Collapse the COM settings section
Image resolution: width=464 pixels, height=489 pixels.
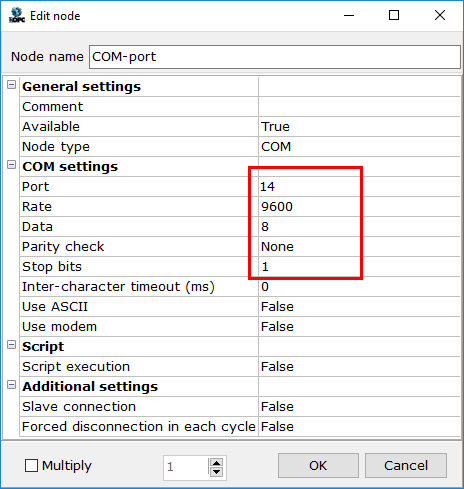[11, 165]
